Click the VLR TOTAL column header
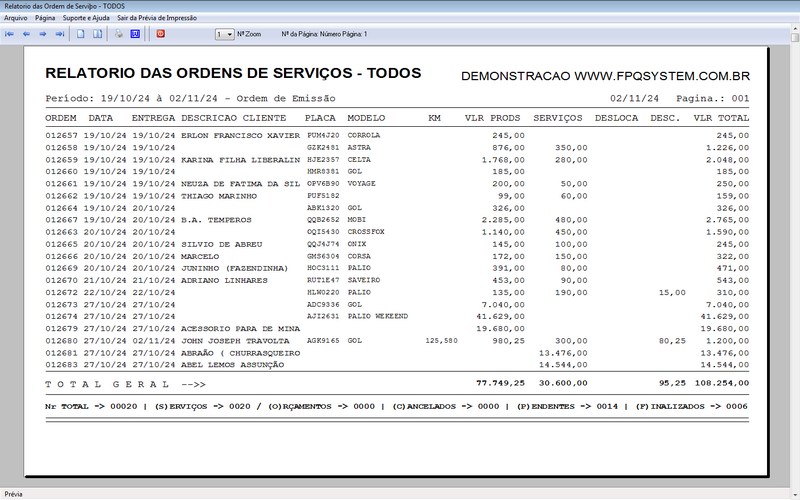The height and width of the screenshot is (500, 800). pyautogui.click(x=721, y=118)
